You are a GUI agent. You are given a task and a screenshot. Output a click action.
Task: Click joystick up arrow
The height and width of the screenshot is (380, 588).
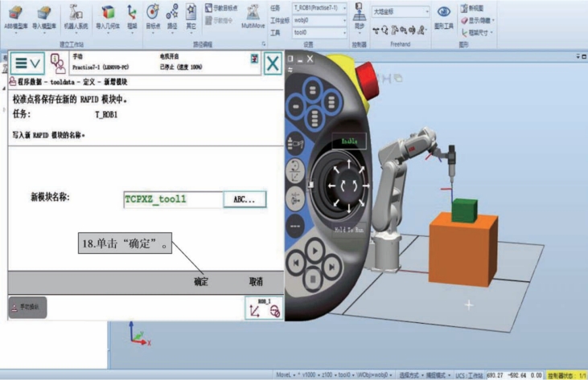[x=349, y=164]
